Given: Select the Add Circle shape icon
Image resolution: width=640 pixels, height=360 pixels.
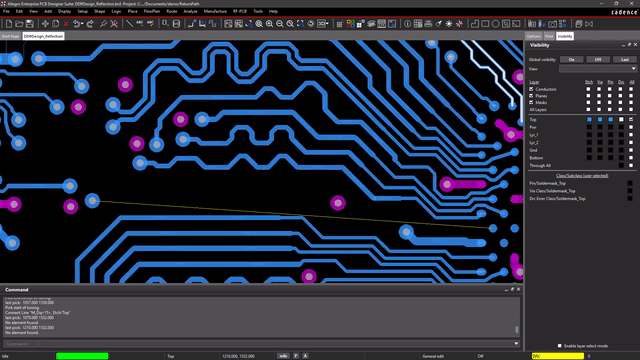Looking at the screenshot, I should click(x=495, y=24).
